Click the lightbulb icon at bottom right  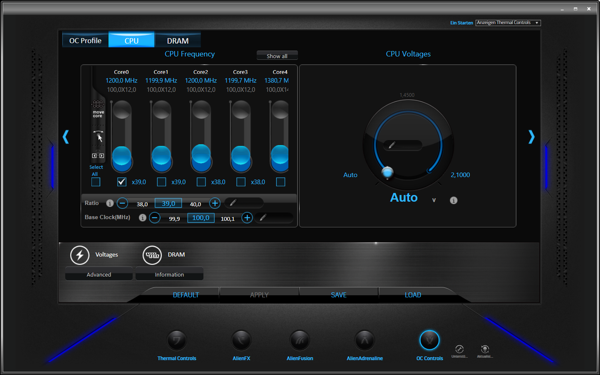[485, 349]
